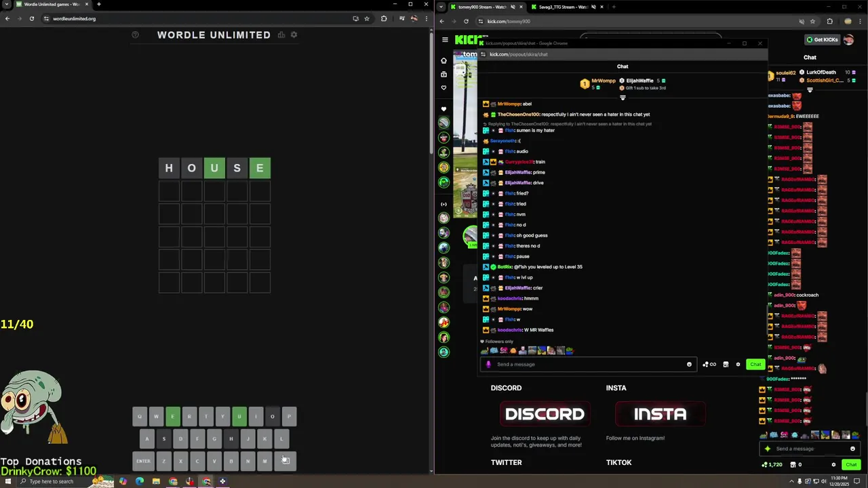Go back in Wordle browser window
This screenshot has width=868, height=488.
[7, 18]
